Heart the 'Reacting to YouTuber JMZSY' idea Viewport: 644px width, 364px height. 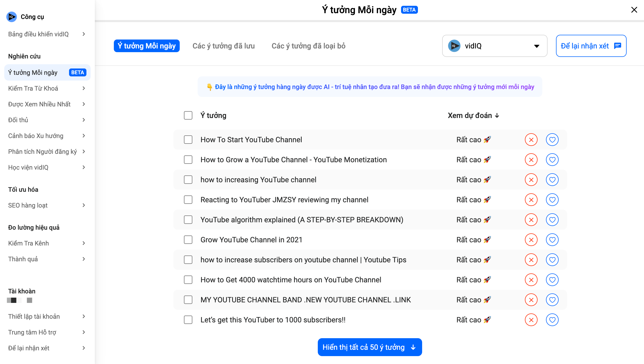[552, 200]
